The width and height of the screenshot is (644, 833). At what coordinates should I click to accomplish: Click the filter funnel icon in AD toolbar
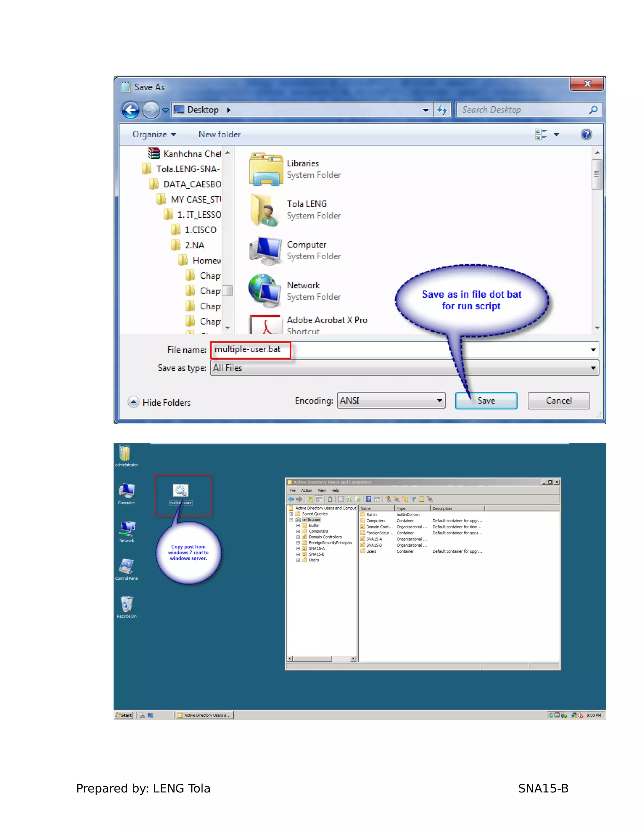pyautogui.click(x=413, y=499)
